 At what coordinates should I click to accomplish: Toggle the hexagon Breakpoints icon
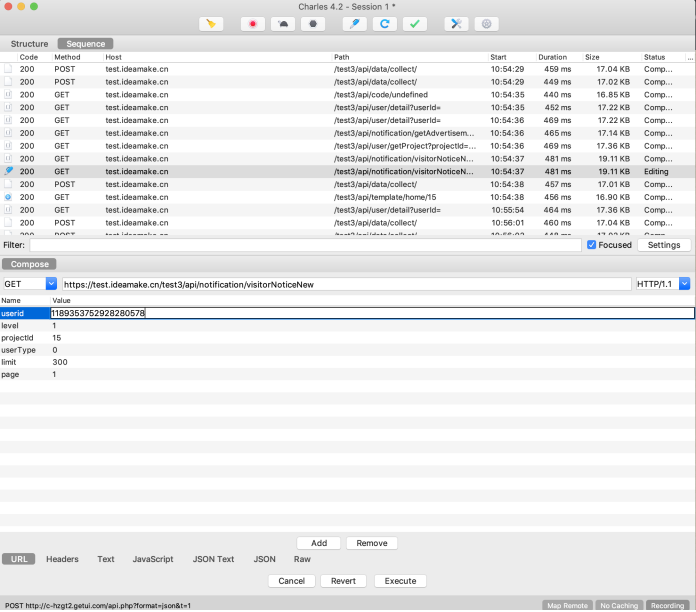313,24
